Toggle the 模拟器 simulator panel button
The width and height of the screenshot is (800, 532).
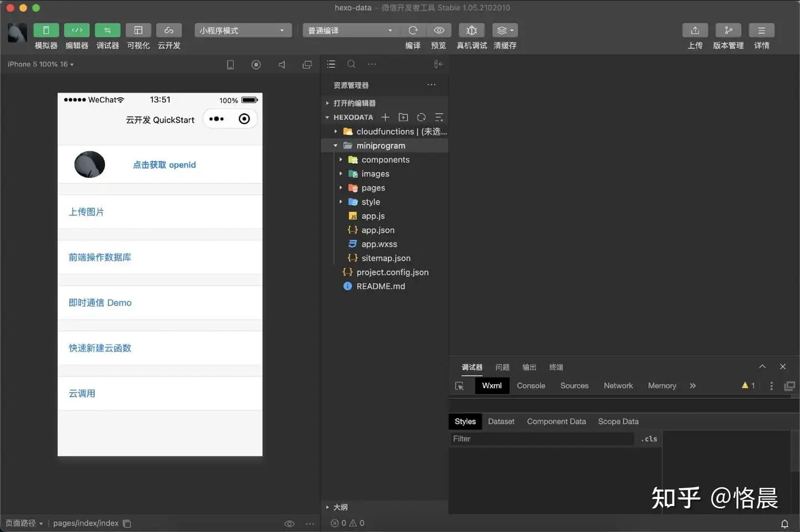click(46, 30)
